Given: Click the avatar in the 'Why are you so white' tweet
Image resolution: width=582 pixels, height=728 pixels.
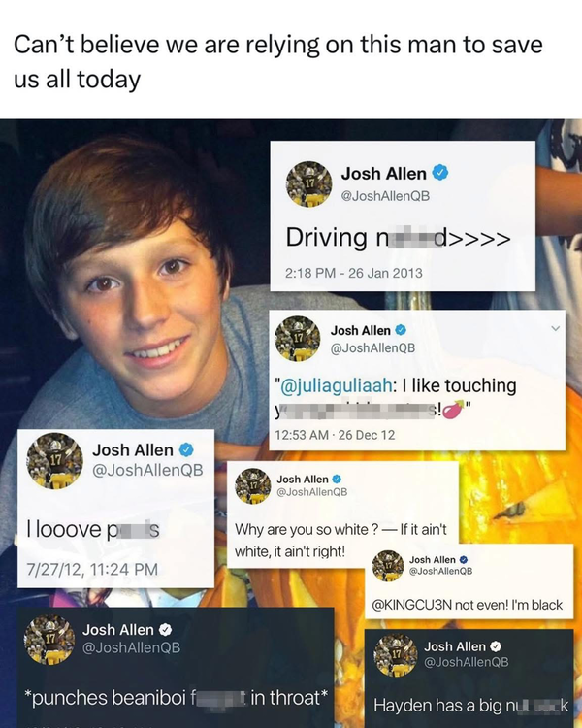Looking at the screenshot, I should point(253,486).
